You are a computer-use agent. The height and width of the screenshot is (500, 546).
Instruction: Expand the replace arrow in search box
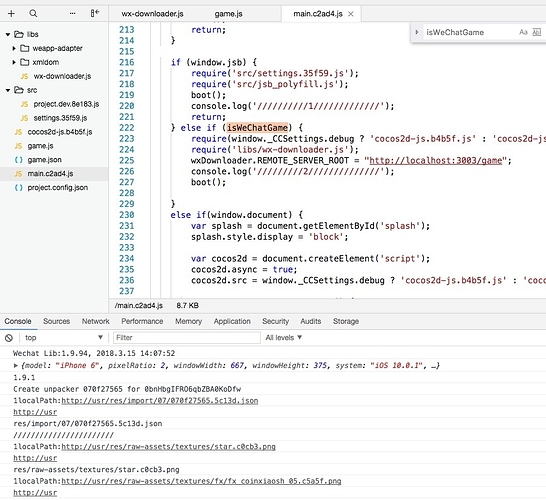[417, 32]
